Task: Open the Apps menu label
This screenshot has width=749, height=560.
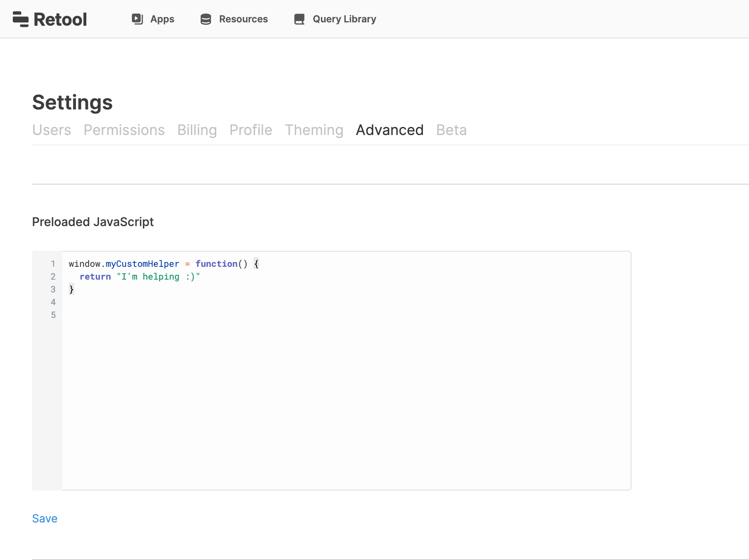Action: [x=162, y=19]
